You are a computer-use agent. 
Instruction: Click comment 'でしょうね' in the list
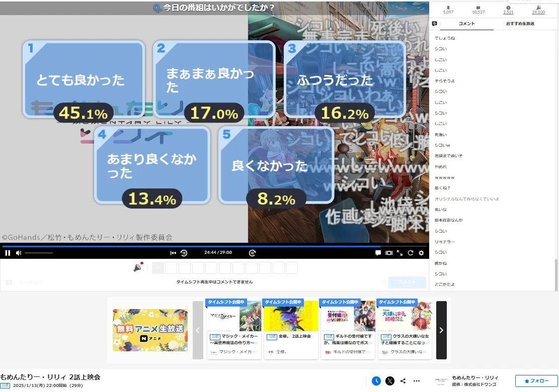(x=445, y=38)
